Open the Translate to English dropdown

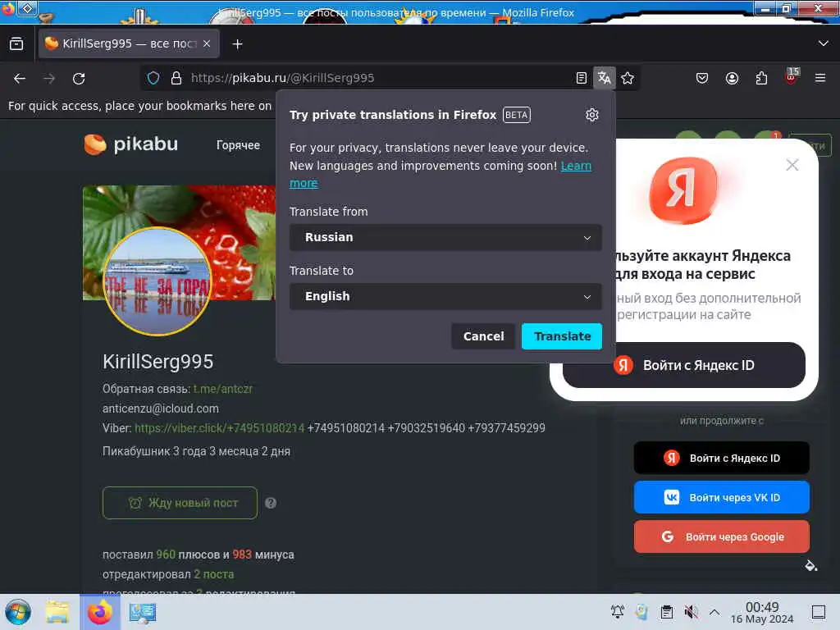point(445,296)
